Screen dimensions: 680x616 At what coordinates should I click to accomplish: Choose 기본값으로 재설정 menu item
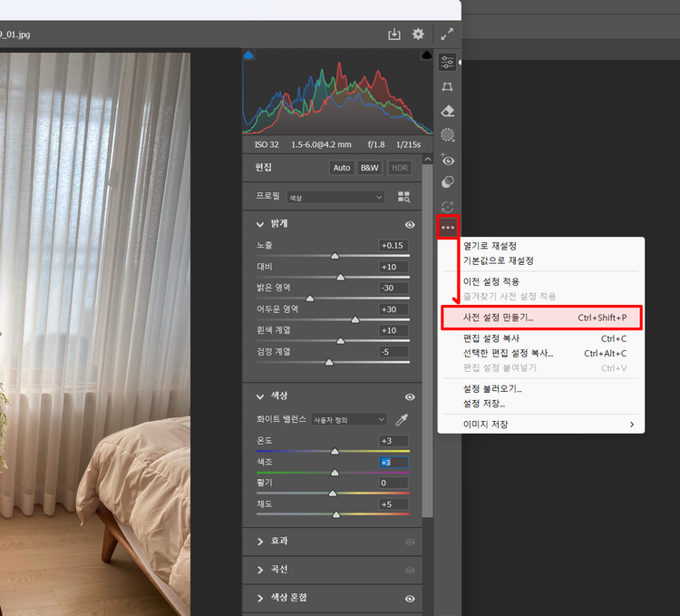point(540,260)
